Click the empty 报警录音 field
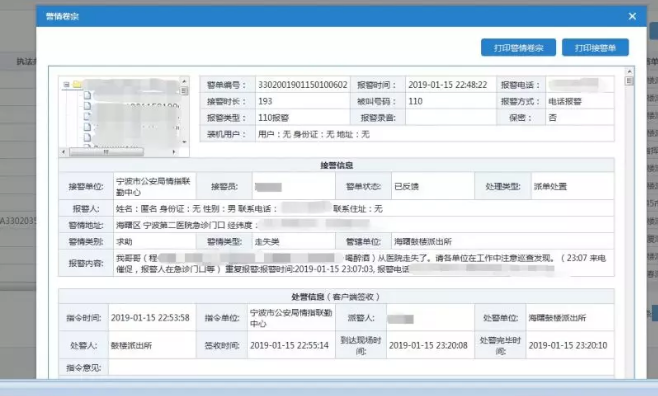The height and width of the screenshot is (396, 658). [x=451, y=117]
